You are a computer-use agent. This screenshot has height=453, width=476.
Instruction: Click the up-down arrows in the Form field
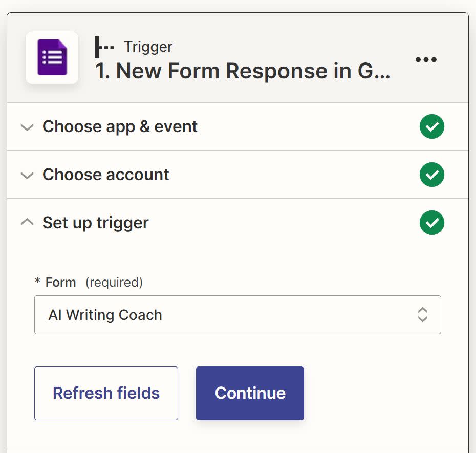pos(422,314)
